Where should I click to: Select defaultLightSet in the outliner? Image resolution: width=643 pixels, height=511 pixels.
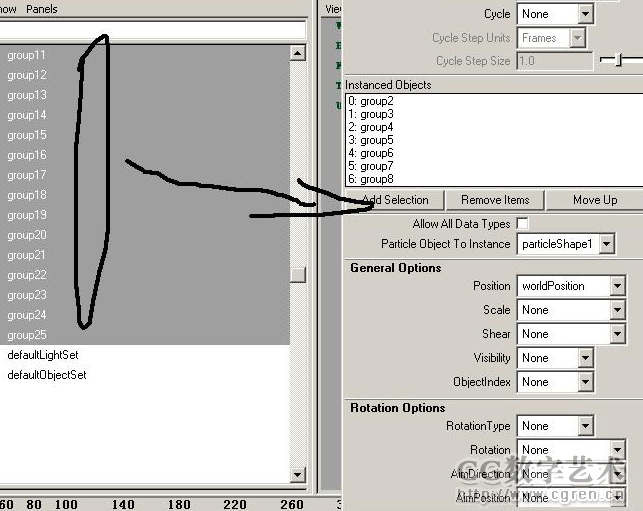(42, 355)
